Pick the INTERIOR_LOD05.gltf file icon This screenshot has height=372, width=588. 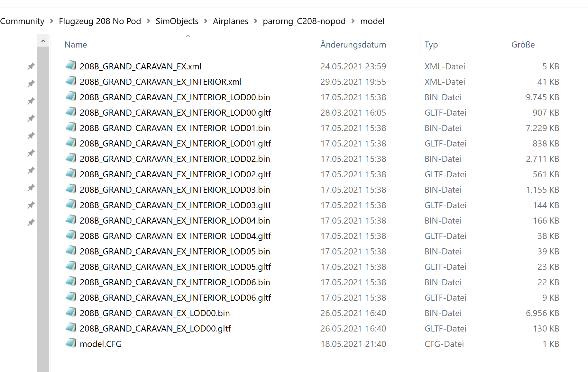[71, 266]
